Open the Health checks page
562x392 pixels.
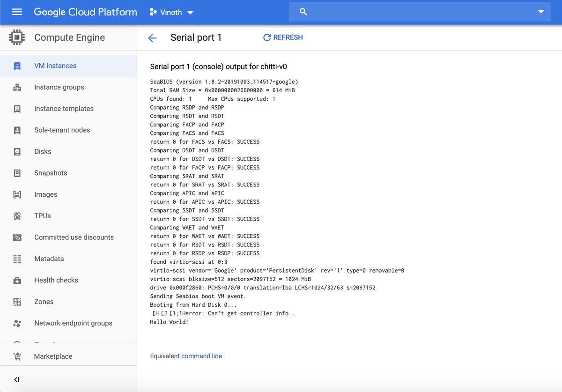[x=56, y=281]
